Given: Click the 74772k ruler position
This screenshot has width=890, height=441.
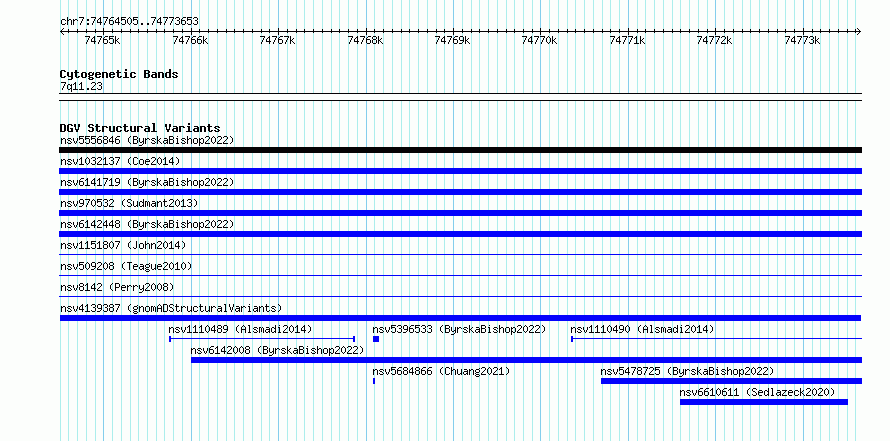Looking at the screenshot, I should (x=715, y=40).
